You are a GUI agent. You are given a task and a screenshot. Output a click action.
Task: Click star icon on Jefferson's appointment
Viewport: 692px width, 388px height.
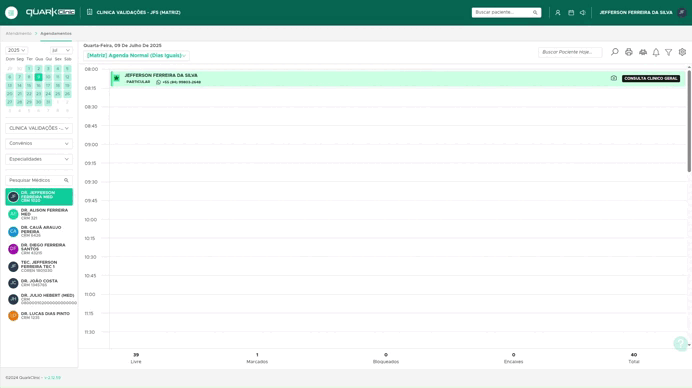click(x=117, y=78)
